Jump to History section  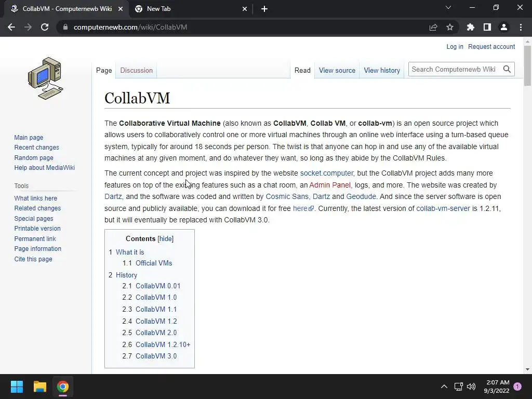[126, 275]
